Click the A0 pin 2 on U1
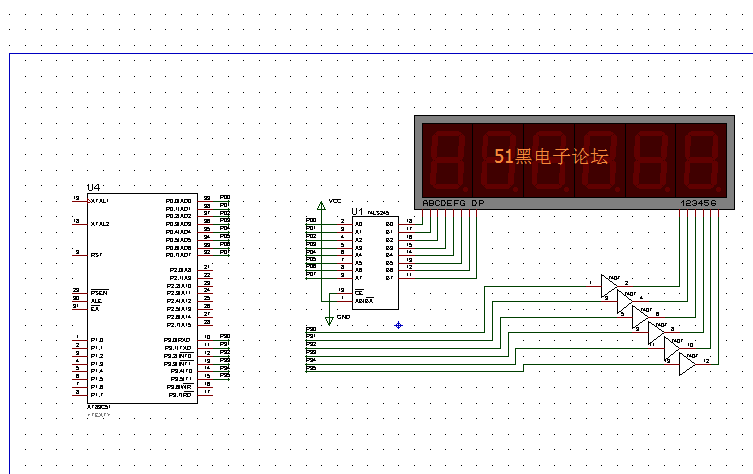The width and height of the screenshot is (753, 474). tap(344, 224)
